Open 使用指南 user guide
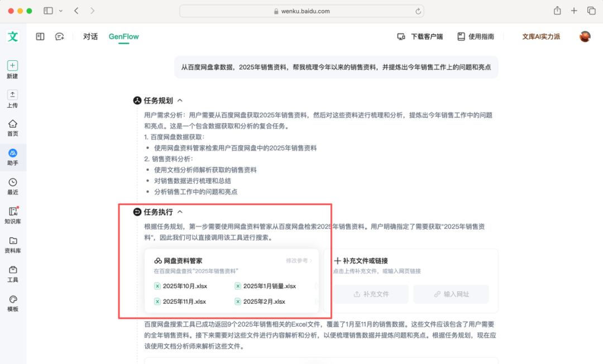The height and width of the screenshot is (364, 603). click(476, 36)
